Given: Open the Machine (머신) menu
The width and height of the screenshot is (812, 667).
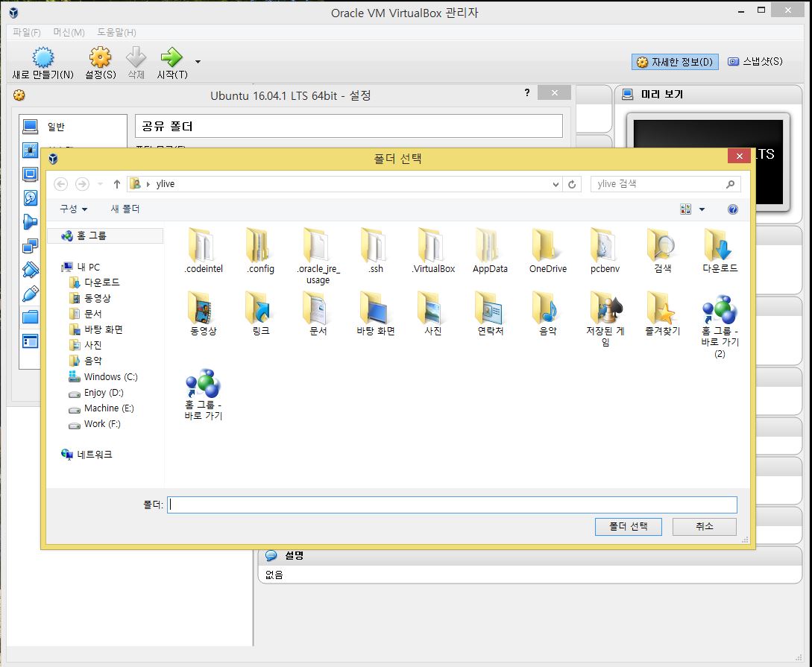Looking at the screenshot, I should 69,33.
